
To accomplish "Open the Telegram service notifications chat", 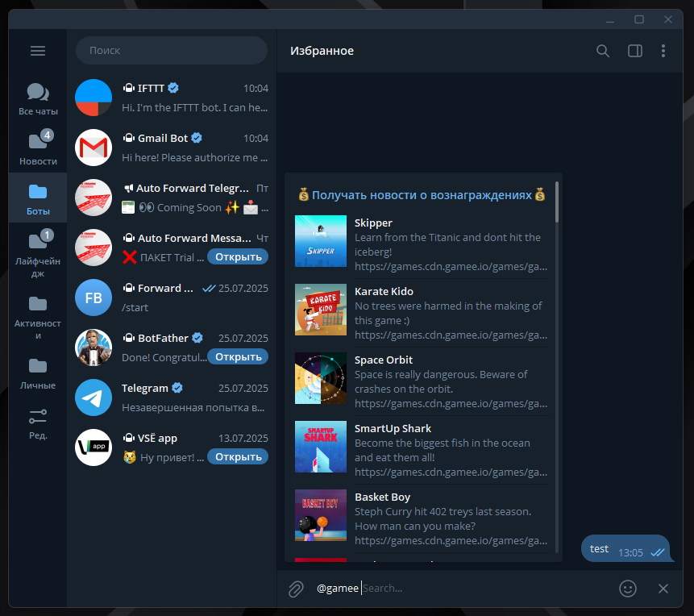I will click(172, 397).
